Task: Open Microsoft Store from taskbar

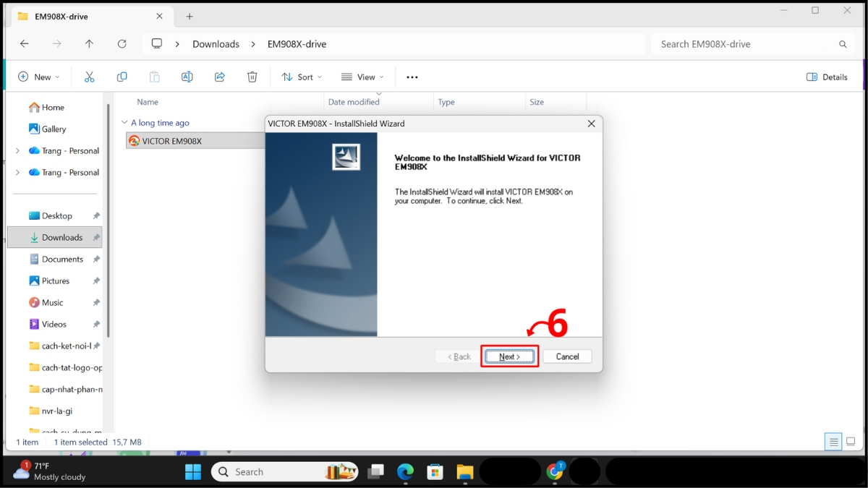Action: tap(435, 471)
